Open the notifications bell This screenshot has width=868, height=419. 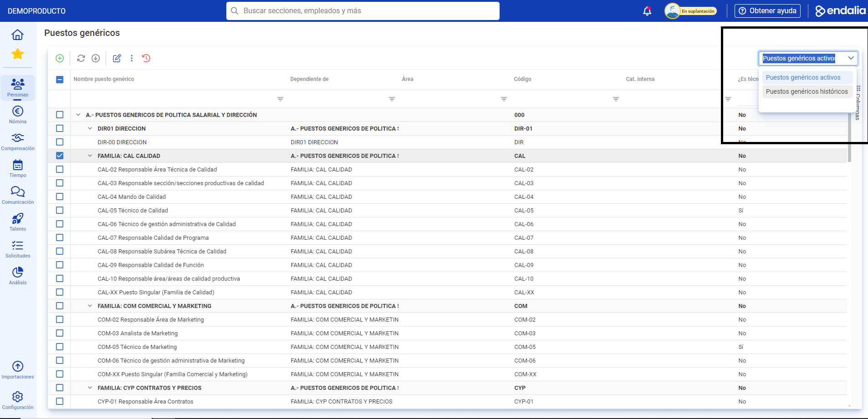click(x=647, y=11)
